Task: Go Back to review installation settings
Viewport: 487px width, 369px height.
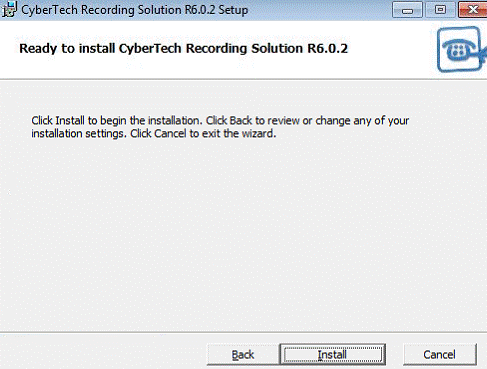Action: coord(243,354)
